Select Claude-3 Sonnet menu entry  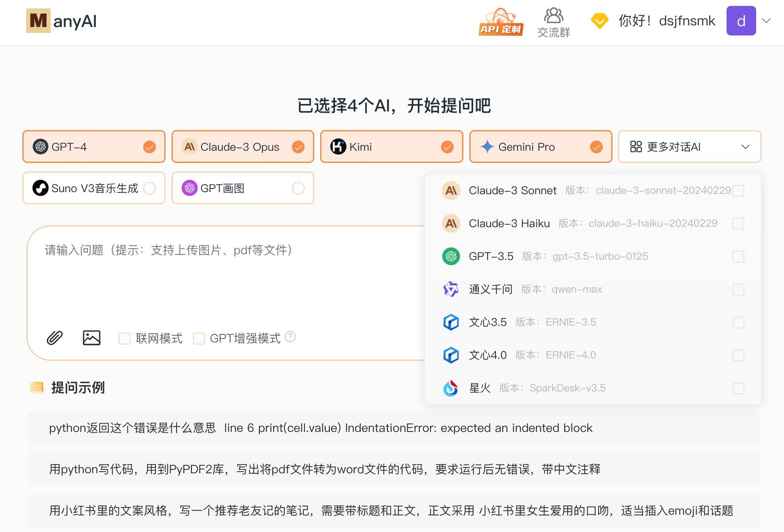tap(593, 190)
